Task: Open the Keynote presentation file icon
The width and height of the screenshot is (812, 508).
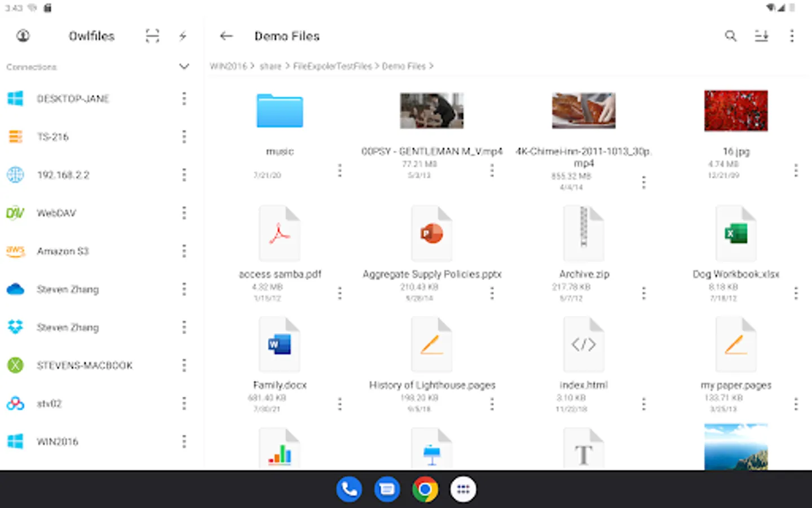Action: coord(432,449)
